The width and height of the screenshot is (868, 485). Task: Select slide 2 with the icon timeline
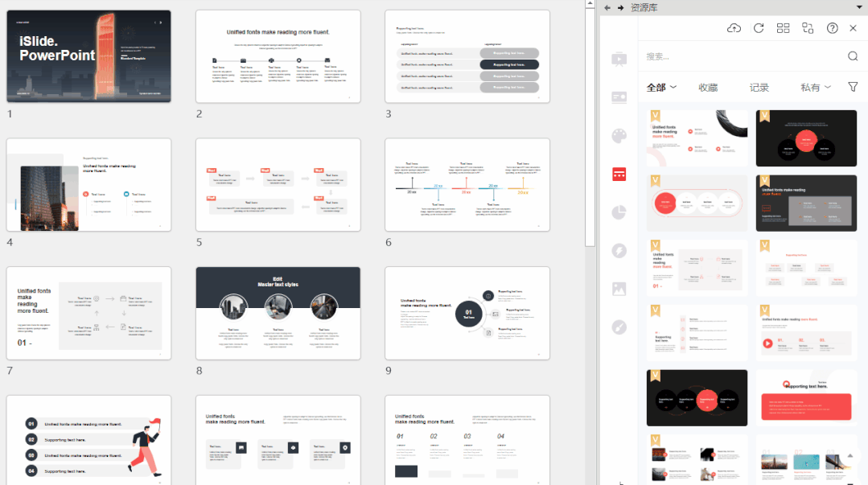(278, 56)
